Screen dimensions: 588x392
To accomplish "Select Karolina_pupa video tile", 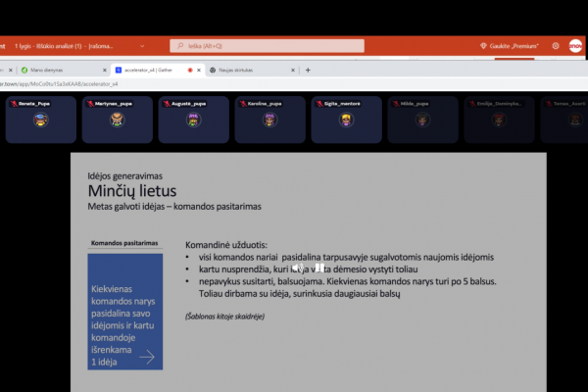I will (x=270, y=120).
